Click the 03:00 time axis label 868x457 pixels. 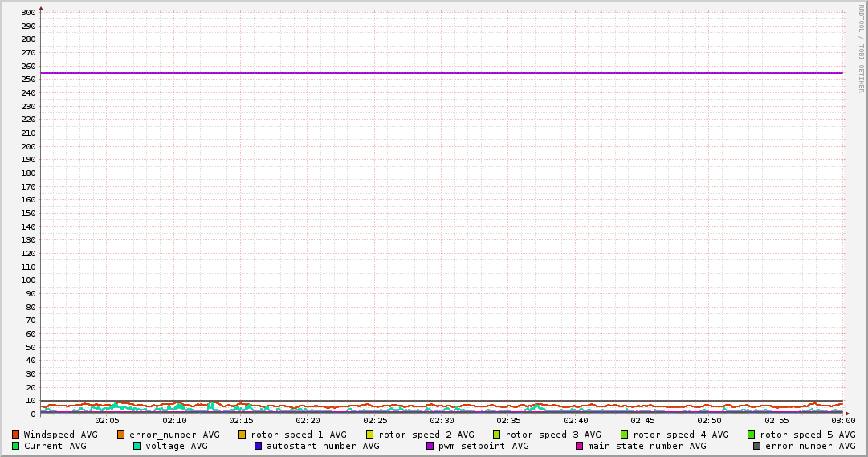click(843, 421)
